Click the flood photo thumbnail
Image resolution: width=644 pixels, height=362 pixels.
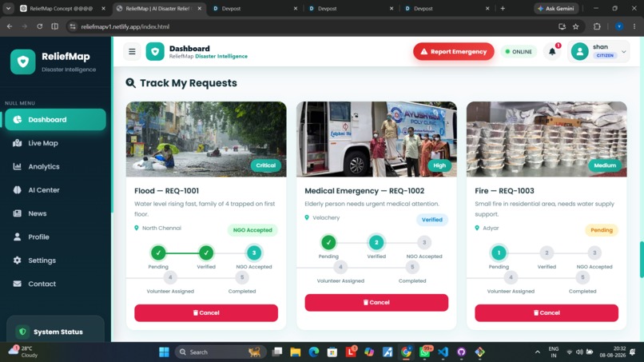tap(206, 139)
